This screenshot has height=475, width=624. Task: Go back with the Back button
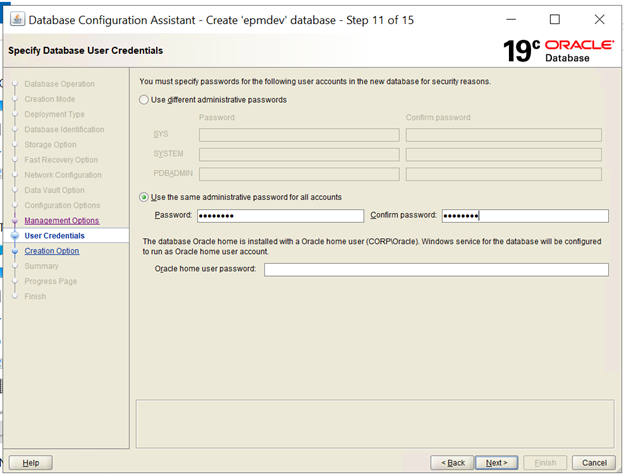point(452,463)
